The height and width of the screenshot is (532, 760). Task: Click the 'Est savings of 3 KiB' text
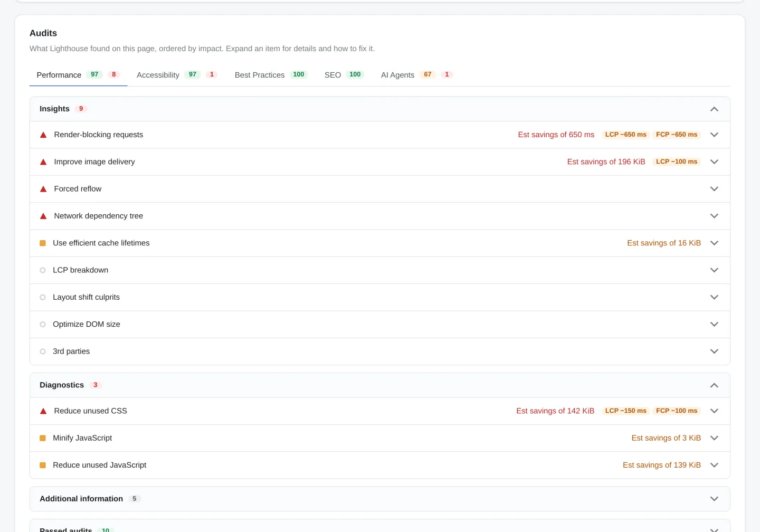click(x=666, y=438)
